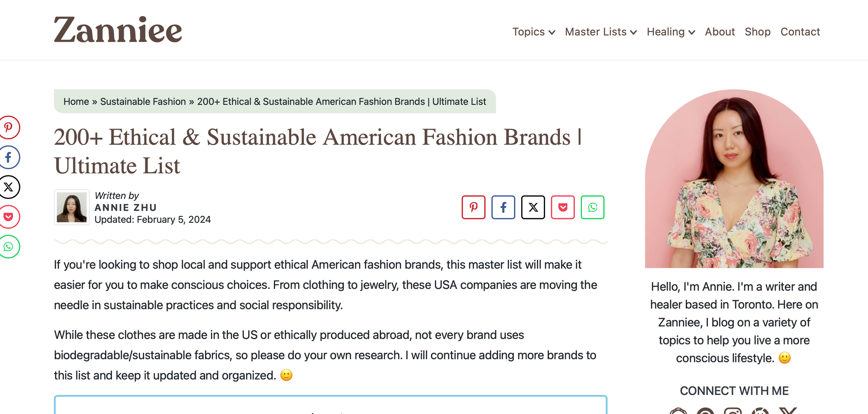868x414 pixels.
Task: Open Annie's Instagram from Connect With Me
Action: pos(733,412)
